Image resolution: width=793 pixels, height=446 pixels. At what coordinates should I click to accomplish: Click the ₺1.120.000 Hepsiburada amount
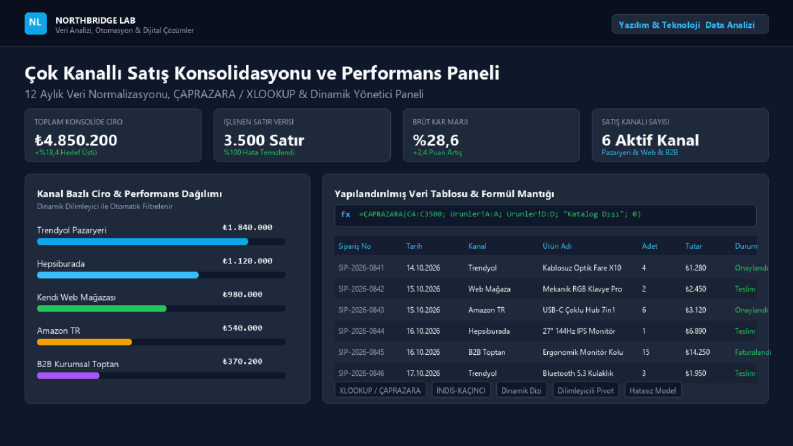247,261
